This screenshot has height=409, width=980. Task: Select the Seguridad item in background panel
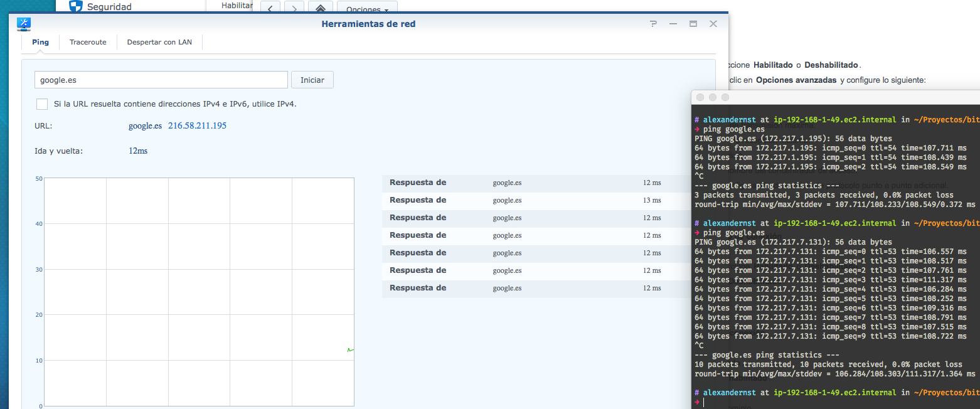(x=109, y=7)
